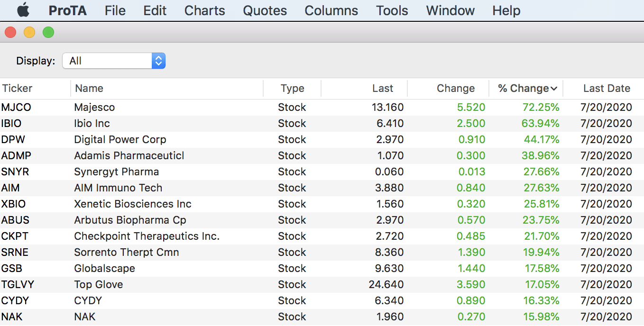This screenshot has height=326, width=644.
Task: Open the ProTA application menu
Action: [68, 10]
